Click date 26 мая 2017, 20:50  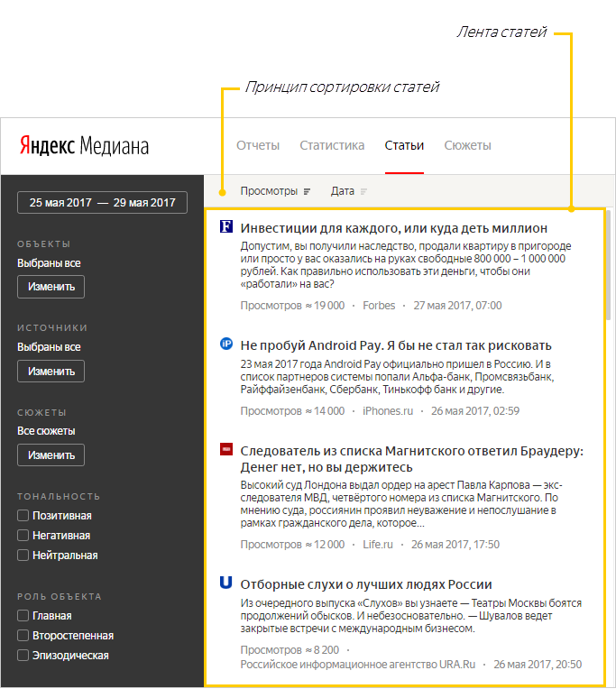coord(538,665)
